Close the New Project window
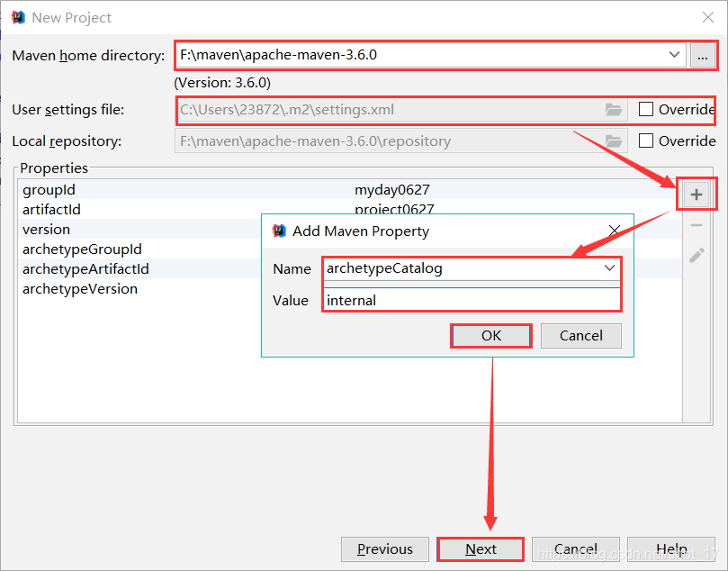This screenshot has width=728, height=571. (x=708, y=17)
